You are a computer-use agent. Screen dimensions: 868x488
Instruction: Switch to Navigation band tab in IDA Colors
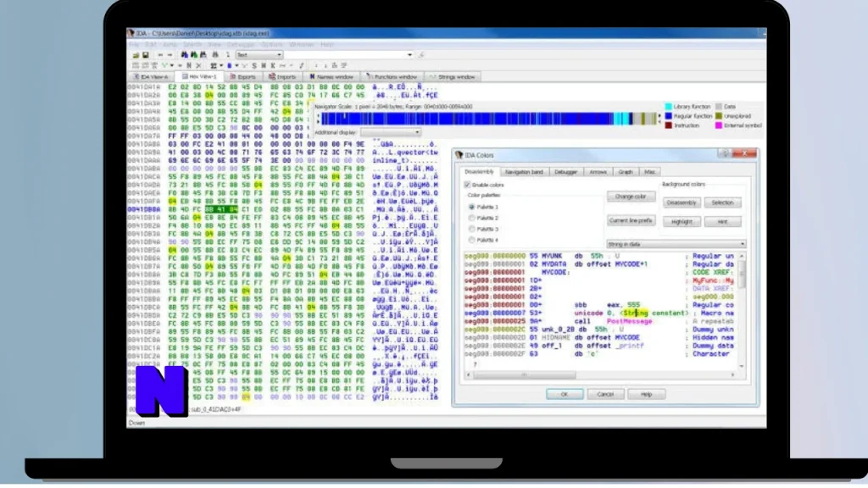pyautogui.click(x=524, y=172)
